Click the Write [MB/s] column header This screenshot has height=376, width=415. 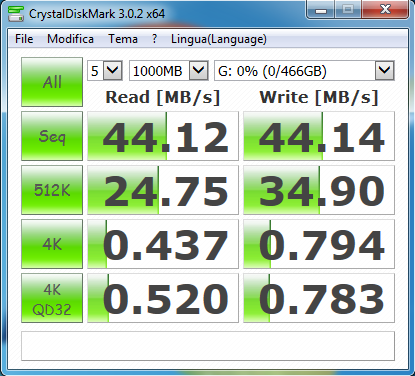tap(319, 97)
